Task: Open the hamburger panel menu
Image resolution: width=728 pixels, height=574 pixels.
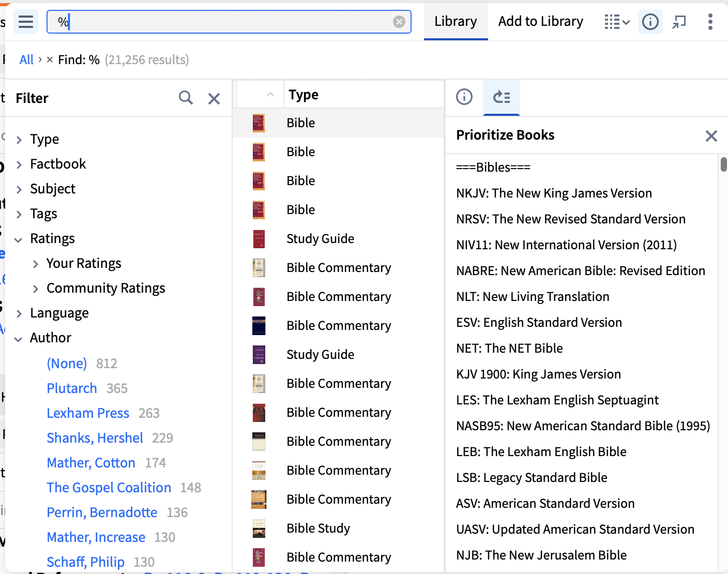Action: coord(26,22)
